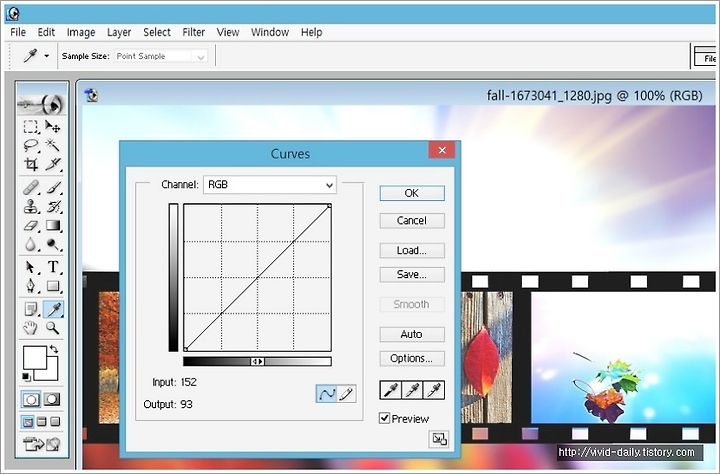This screenshot has width=720, height=474.
Task: Click the gradient bar toggle arrows under curve
Action: pos(257,361)
